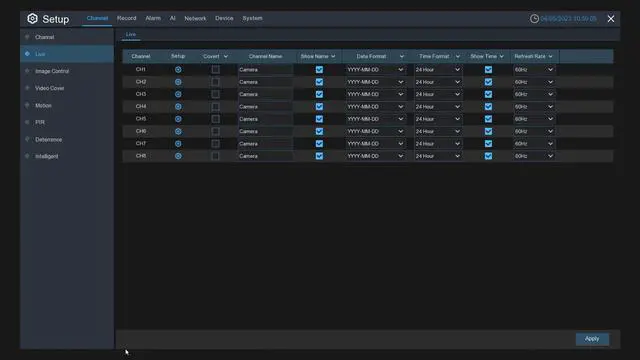Expand the Show Name header dropdown
The width and height of the screenshot is (640, 360).
tap(333, 56)
